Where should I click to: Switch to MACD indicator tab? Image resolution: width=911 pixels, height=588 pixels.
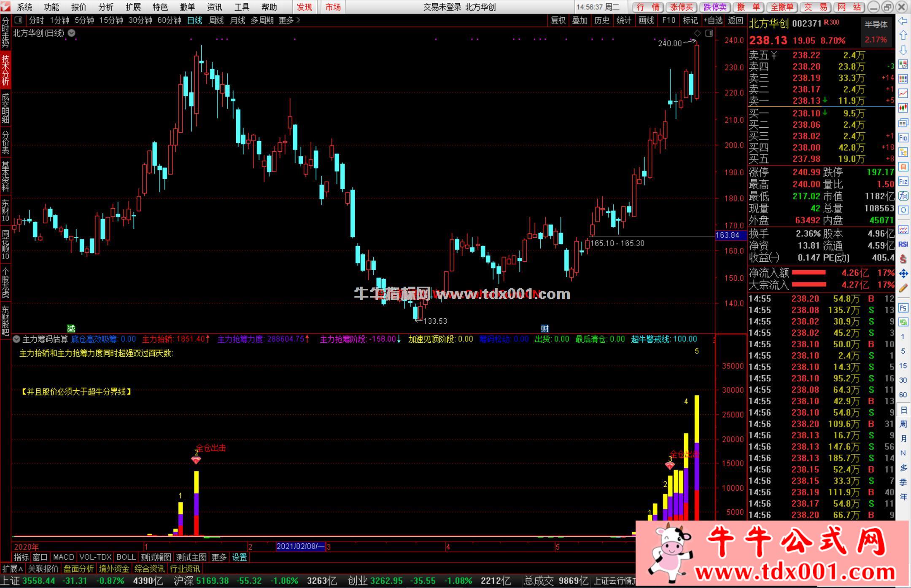(64, 557)
